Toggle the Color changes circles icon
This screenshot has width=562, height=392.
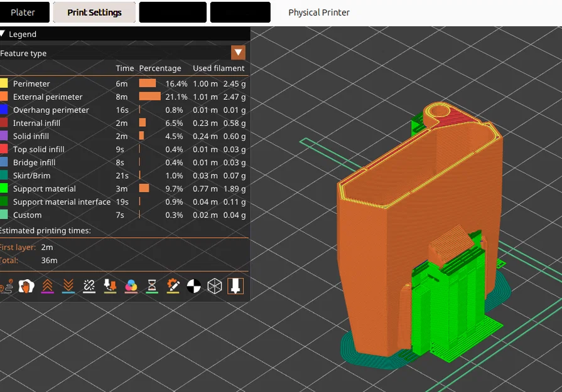pos(131,286)
